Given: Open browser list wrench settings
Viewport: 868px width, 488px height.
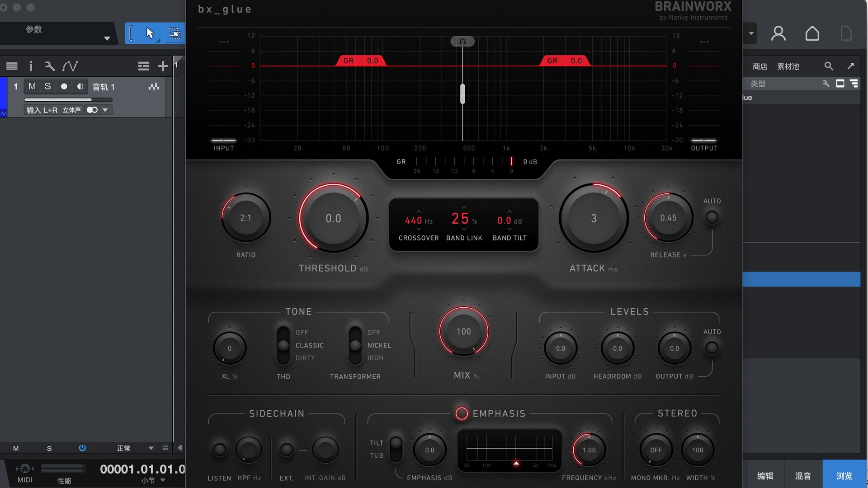Looking at the screenshot, I should click(826, 84).
